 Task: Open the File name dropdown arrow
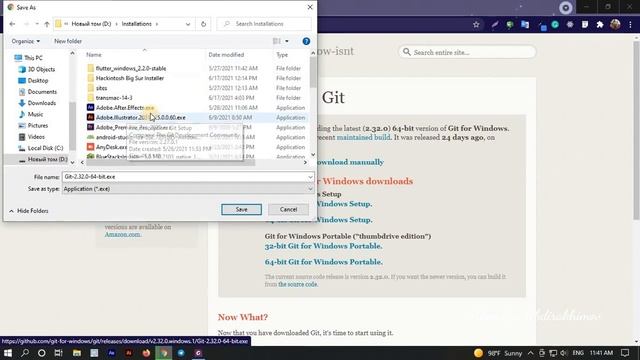point(310,177)
